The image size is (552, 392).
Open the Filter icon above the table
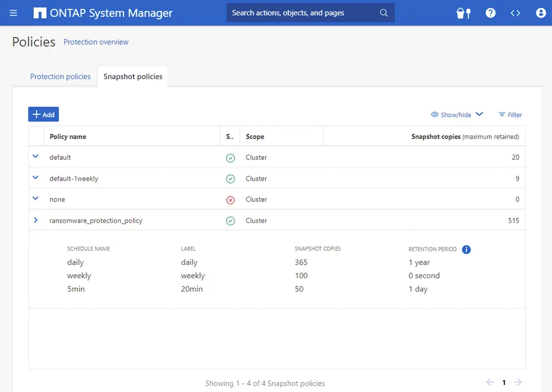point(509,115)
